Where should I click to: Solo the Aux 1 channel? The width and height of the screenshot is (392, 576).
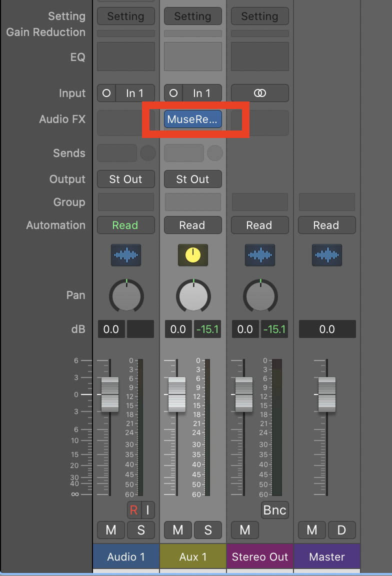coord(207,530)
